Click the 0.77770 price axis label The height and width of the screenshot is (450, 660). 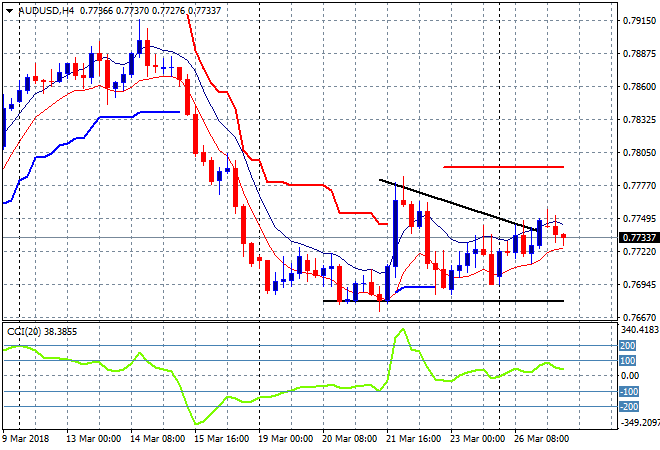(x=639, y=186)
